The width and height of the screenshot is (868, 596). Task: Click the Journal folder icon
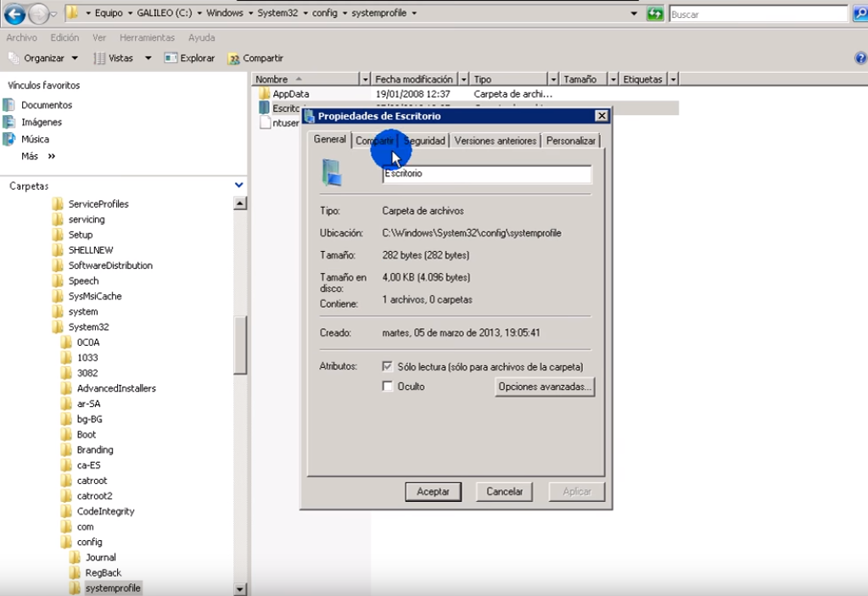point(75,557)
